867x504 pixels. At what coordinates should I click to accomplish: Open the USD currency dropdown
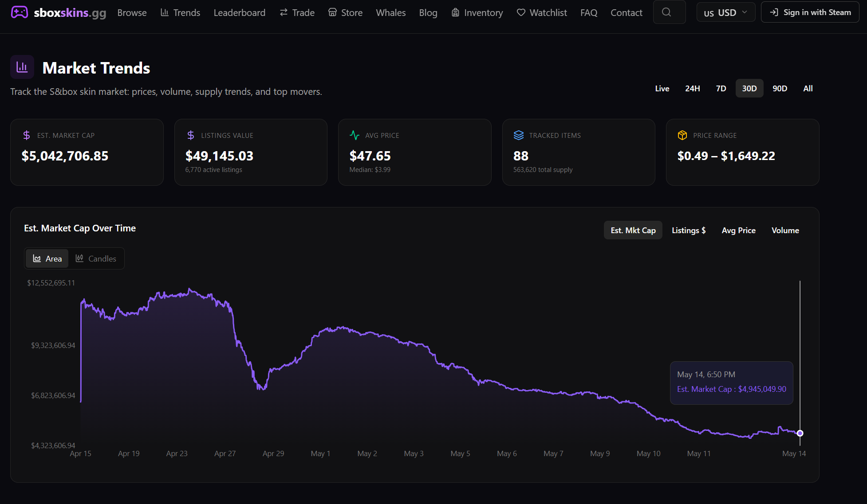pyautogui.click(x=726, y=12)
